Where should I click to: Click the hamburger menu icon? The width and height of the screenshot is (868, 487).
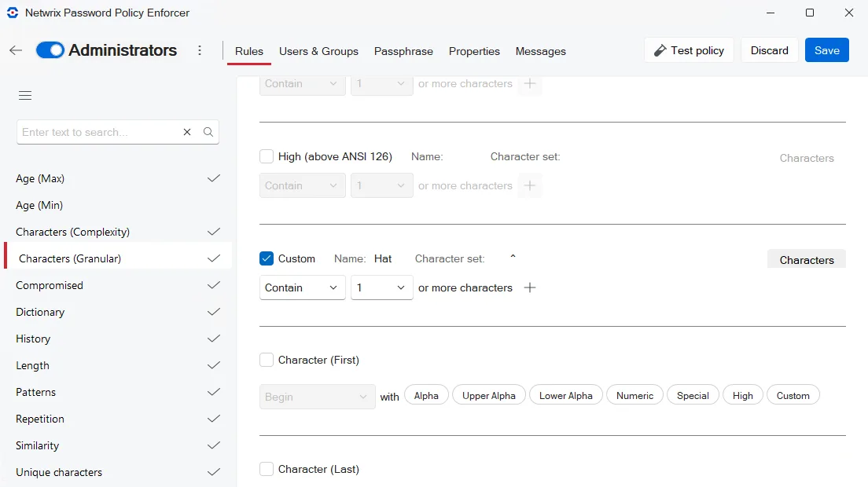click(25, 96)
